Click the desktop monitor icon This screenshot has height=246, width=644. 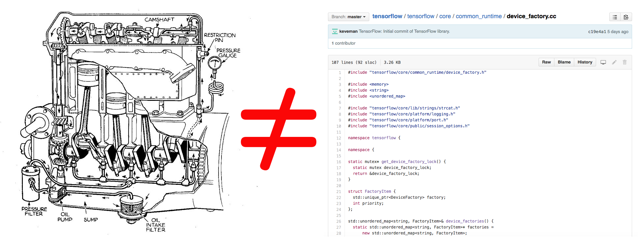coord(603,62)
